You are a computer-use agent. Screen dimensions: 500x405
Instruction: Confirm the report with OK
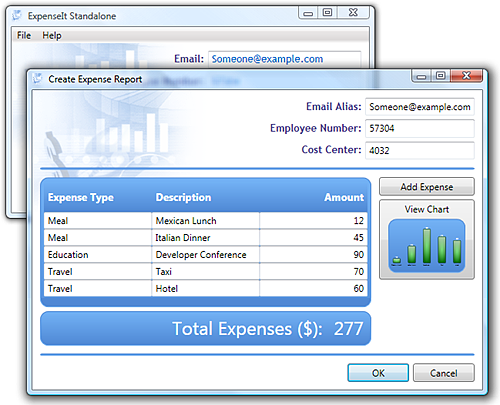[378, 373]
